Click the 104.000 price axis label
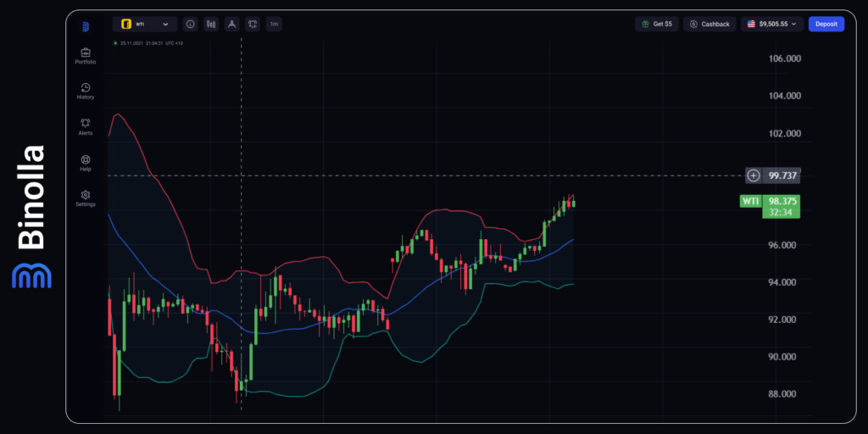868x434 pixels. click(x=786, y=96)
